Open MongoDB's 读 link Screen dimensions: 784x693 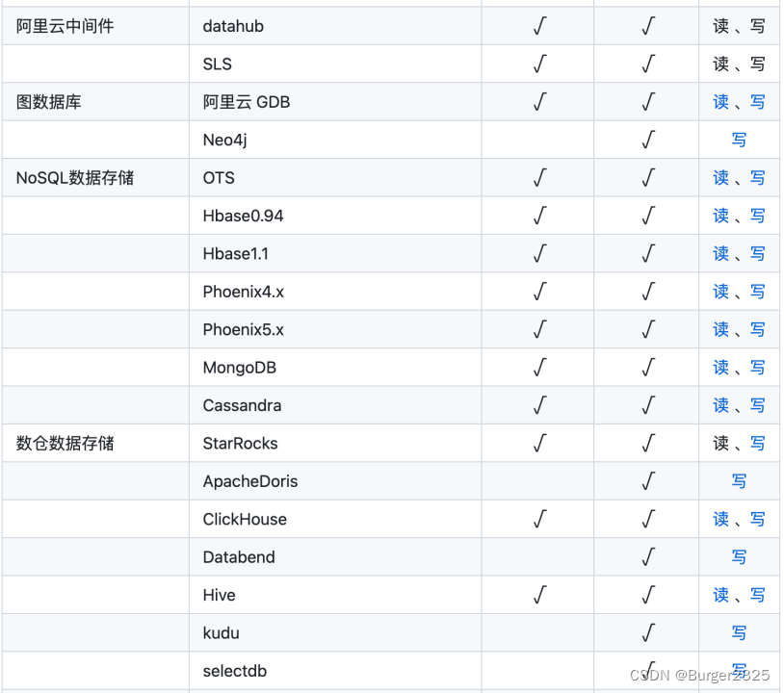tap(720, 368)
